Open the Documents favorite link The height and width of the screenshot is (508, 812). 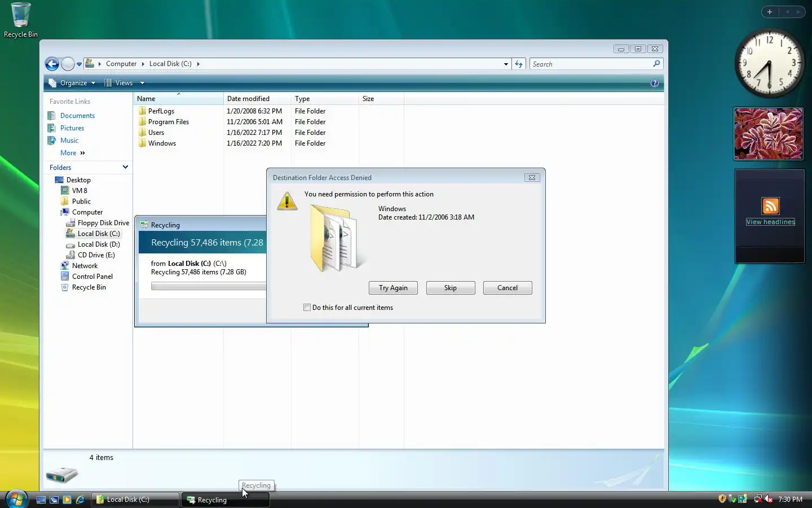77,116
